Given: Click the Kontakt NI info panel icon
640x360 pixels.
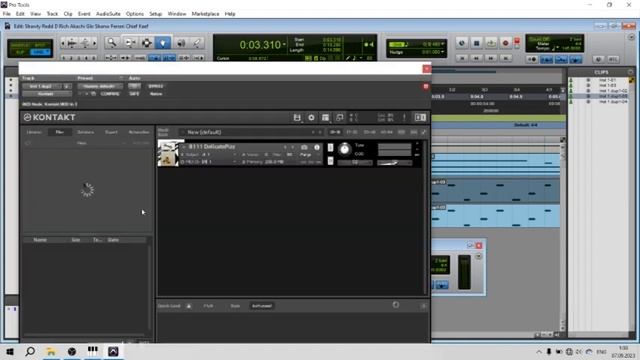Looking at the screenshot, I should click(x=420, y=118).
